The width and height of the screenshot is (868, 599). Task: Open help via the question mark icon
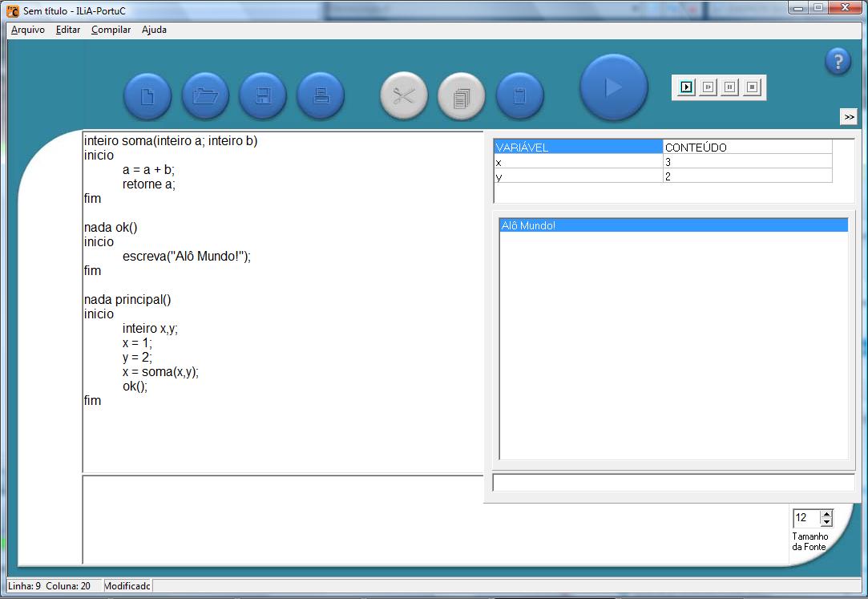[838, 61]
